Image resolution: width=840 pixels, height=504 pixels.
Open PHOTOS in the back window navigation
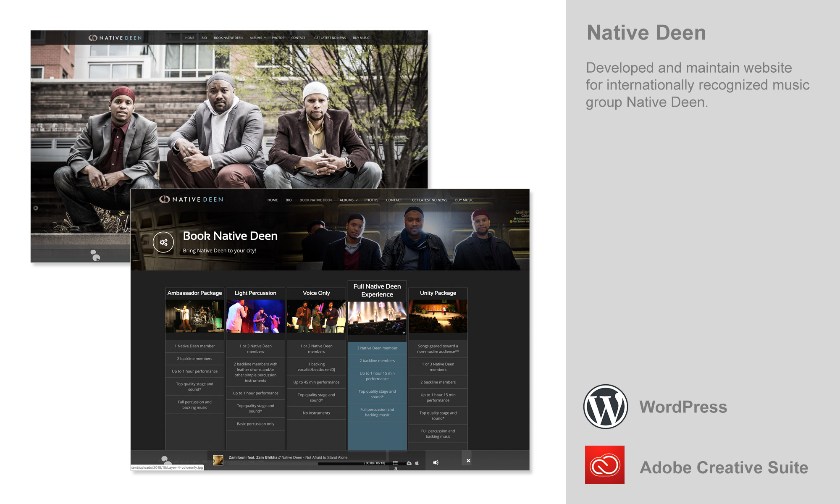278,38
